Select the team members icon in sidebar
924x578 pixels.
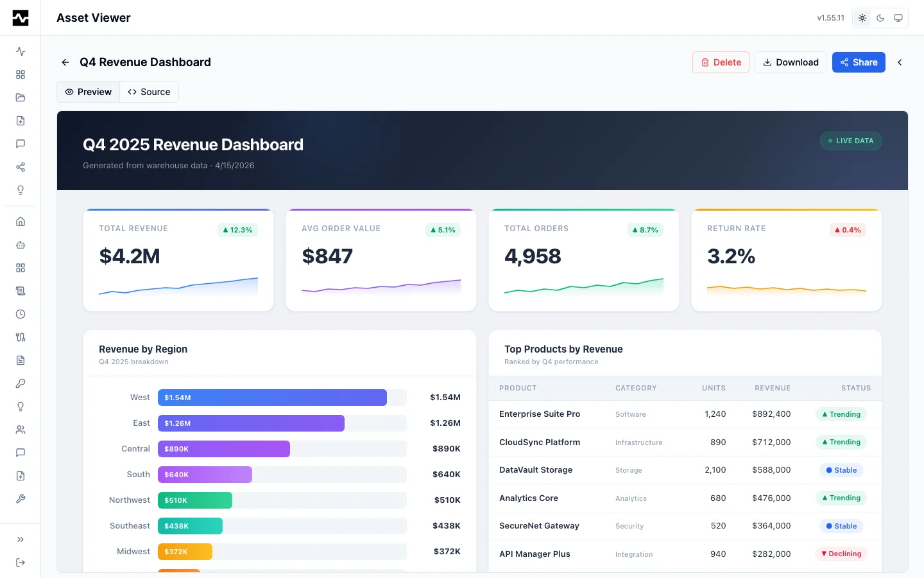coord(20,430)
